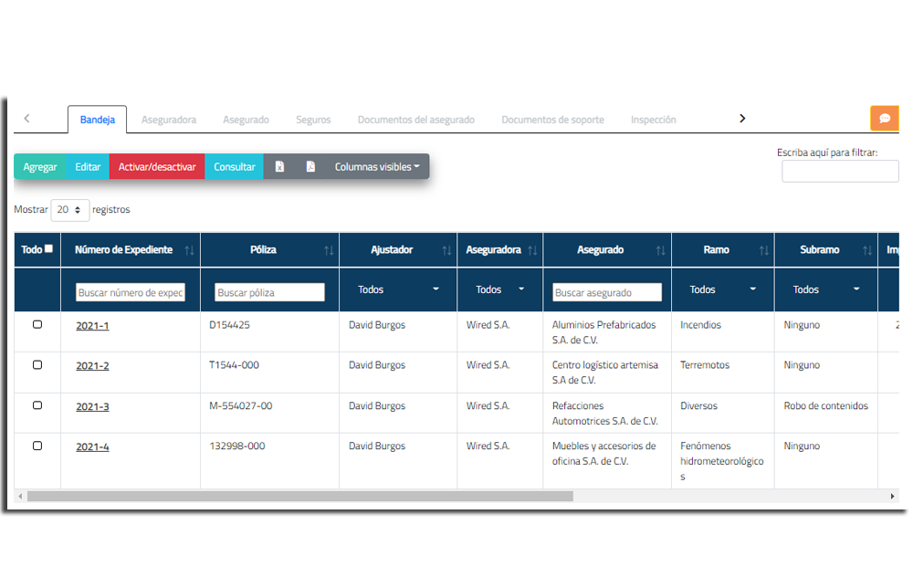Go to Documentos de soporte tab
Viewport: 913px width, 588px height.
(x=552, y=120)
